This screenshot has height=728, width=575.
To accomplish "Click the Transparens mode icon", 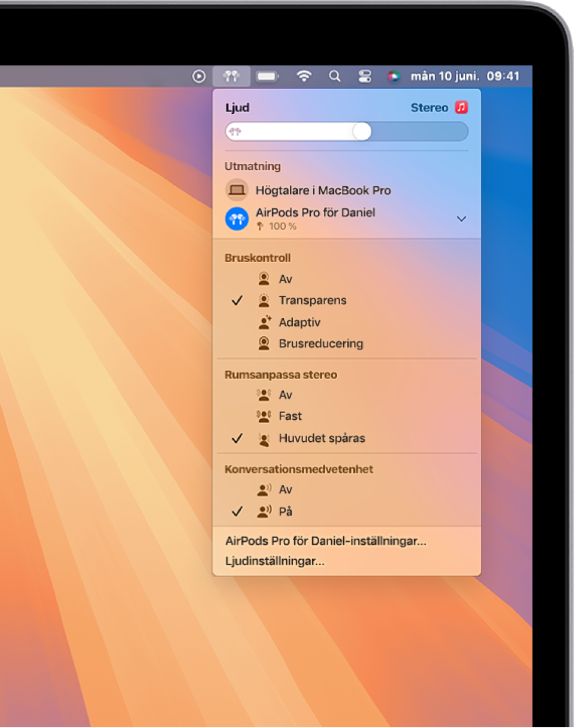I will click(264, 301).
